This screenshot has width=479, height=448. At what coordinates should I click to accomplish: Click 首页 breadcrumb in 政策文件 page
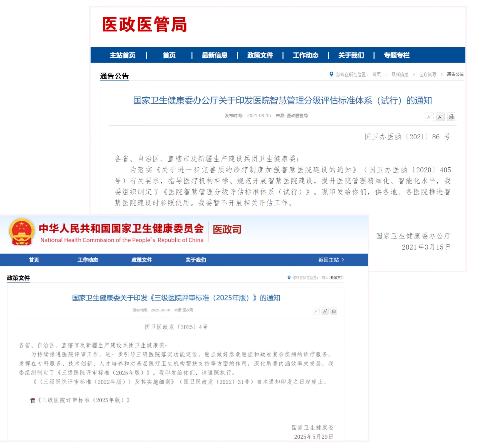(x=325, y=278)
